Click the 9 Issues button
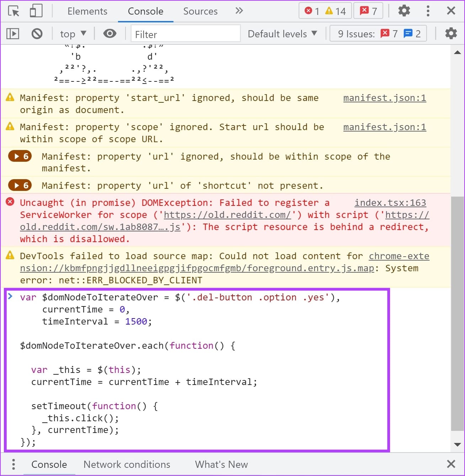Viewport: 465px width, 476px height. (x=378, y=34)
